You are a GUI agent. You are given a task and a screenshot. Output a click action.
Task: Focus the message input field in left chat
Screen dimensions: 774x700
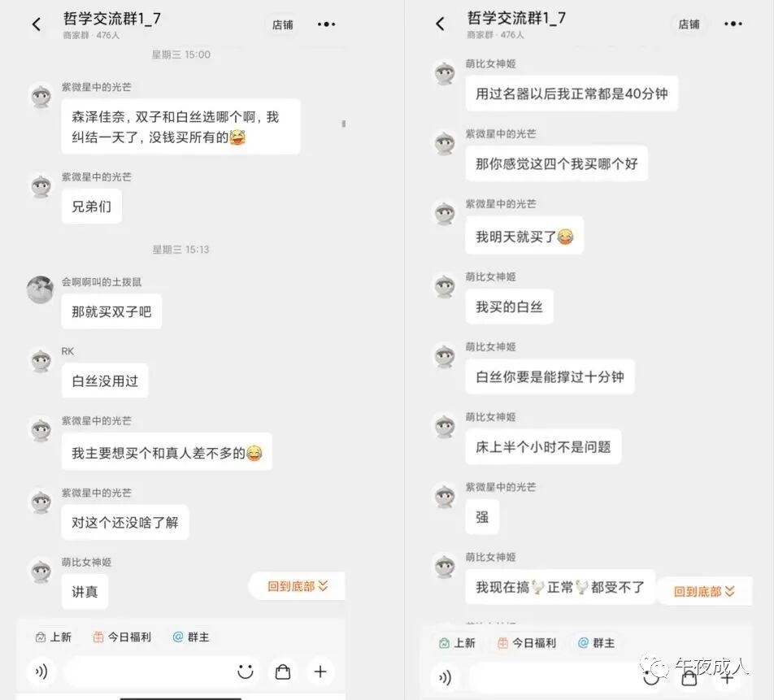coord(148,672)
